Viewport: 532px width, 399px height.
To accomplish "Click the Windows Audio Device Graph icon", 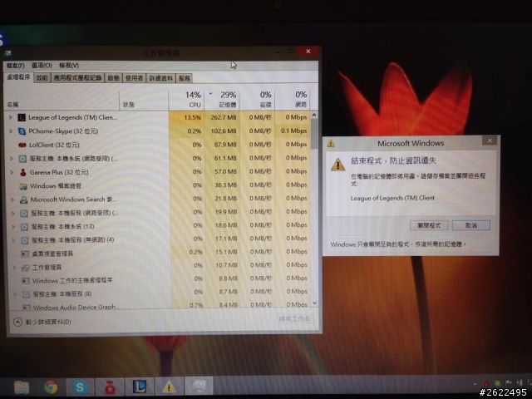I will [27, 308].
